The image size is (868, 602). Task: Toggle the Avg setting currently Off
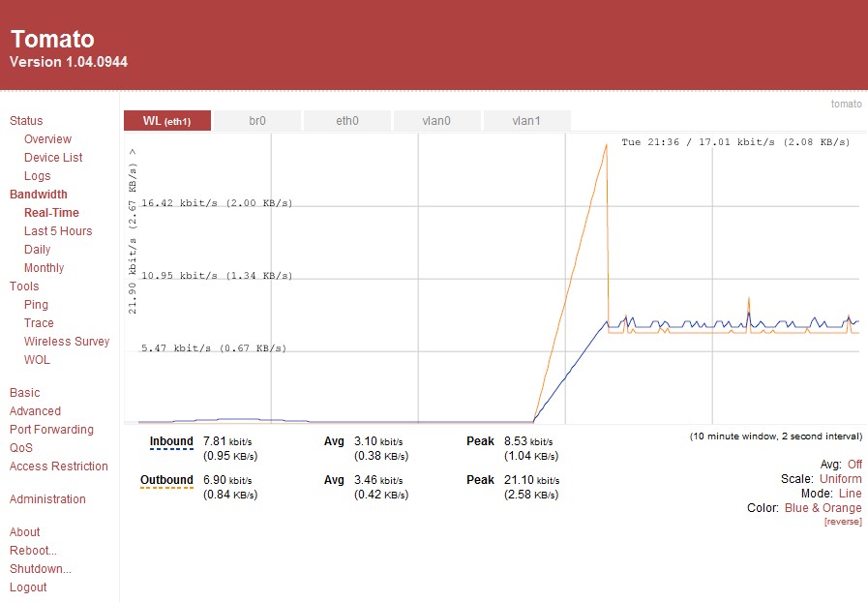pos(854,465)
